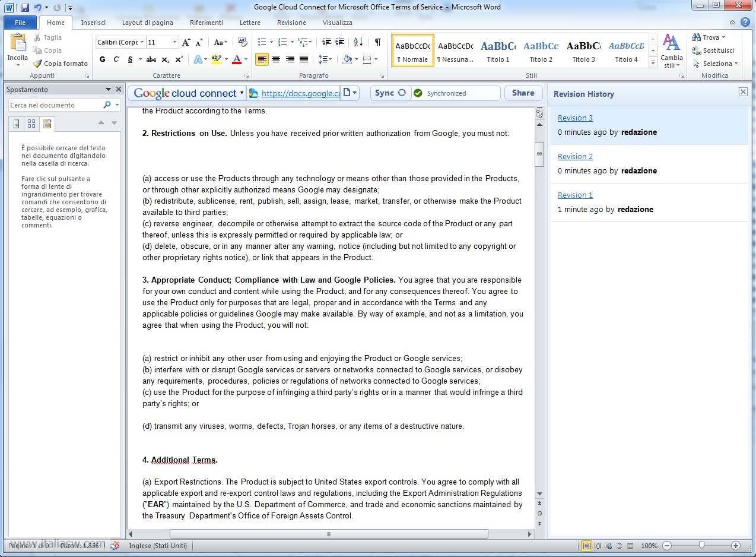Open the Riferimenti tab
Viewport: 756px width, 557px height.
(207, 23)
